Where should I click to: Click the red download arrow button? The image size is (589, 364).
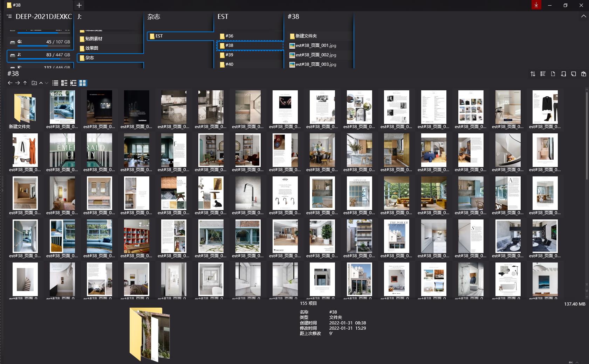point(536,5)
